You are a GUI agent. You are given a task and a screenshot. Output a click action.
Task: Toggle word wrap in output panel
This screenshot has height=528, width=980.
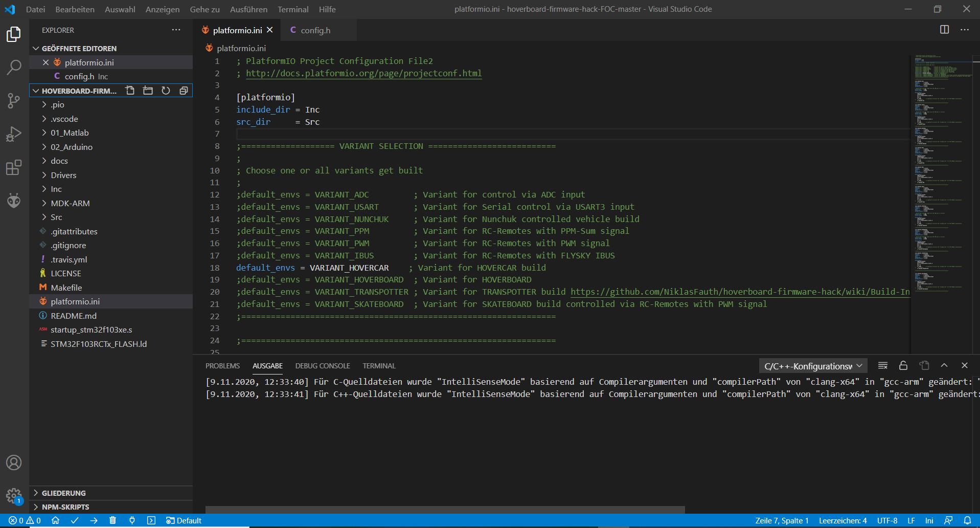coord(882,366)
